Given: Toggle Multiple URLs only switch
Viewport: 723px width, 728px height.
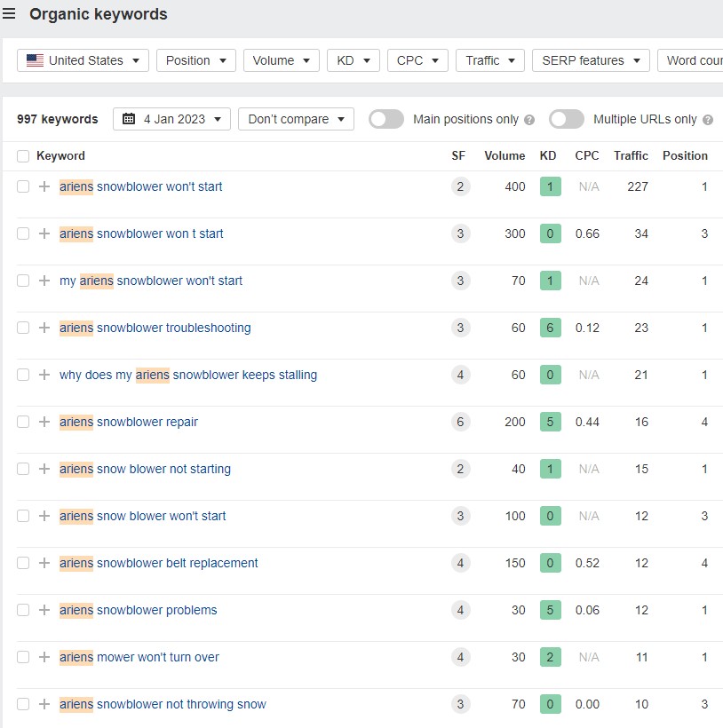Looking at the screenshot, I should click(x=567, y=119).
